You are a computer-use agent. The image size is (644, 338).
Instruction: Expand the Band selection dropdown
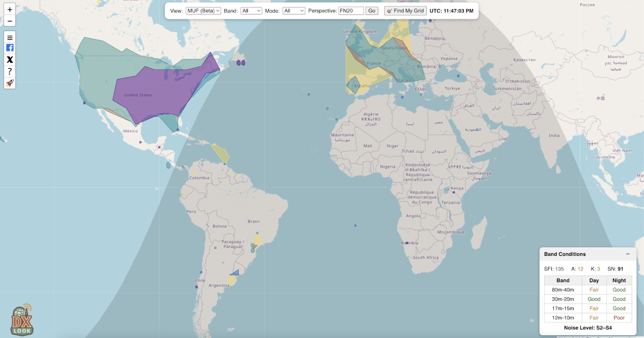pyautogui.click(x=251, y=11)
